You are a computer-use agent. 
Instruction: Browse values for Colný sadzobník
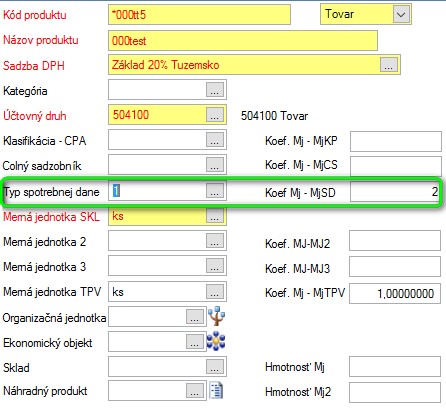215,164
